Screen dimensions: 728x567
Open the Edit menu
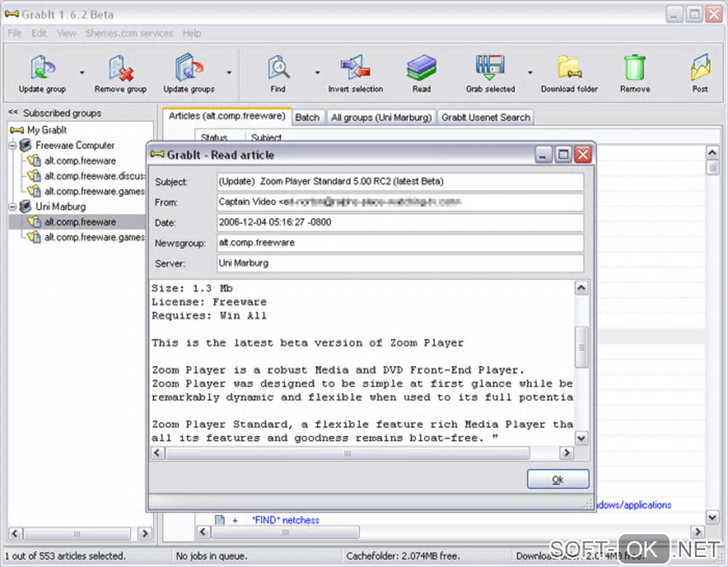(39, 34)
